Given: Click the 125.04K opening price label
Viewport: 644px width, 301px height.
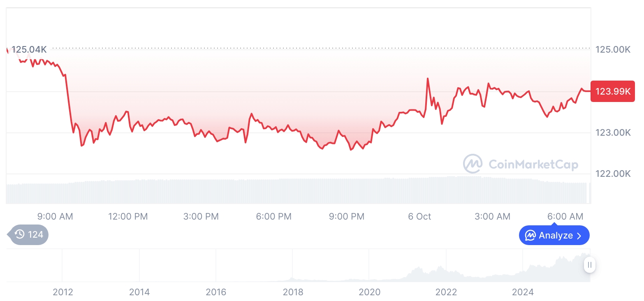Looking at the screenshot, I should pyautogui.click(x=29, y=50).
